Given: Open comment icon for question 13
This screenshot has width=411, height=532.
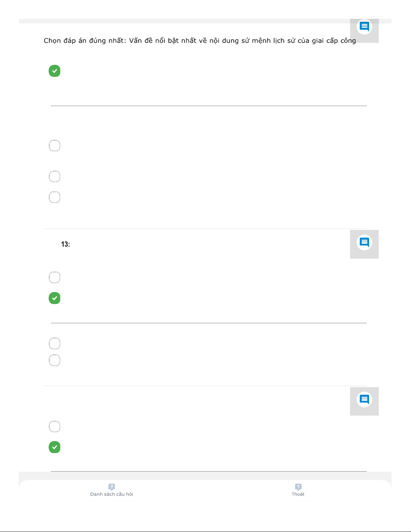Looking at the screenshot, I should click(364, 242).
